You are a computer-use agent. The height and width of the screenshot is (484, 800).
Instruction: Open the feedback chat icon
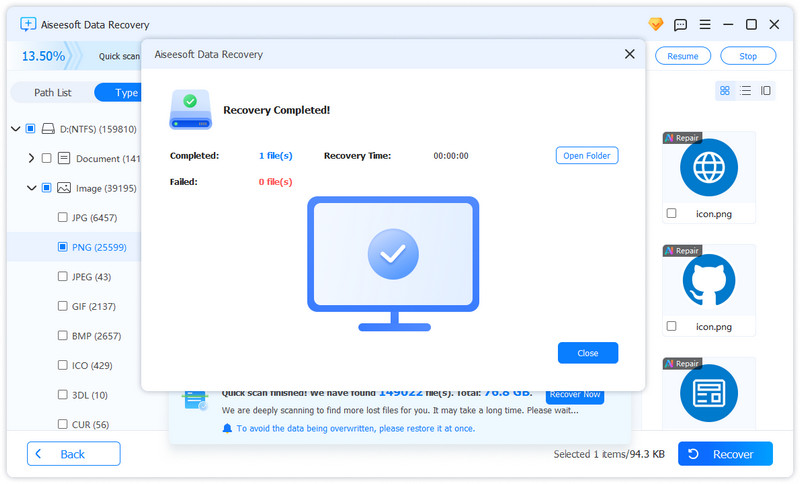pos(680,24)
